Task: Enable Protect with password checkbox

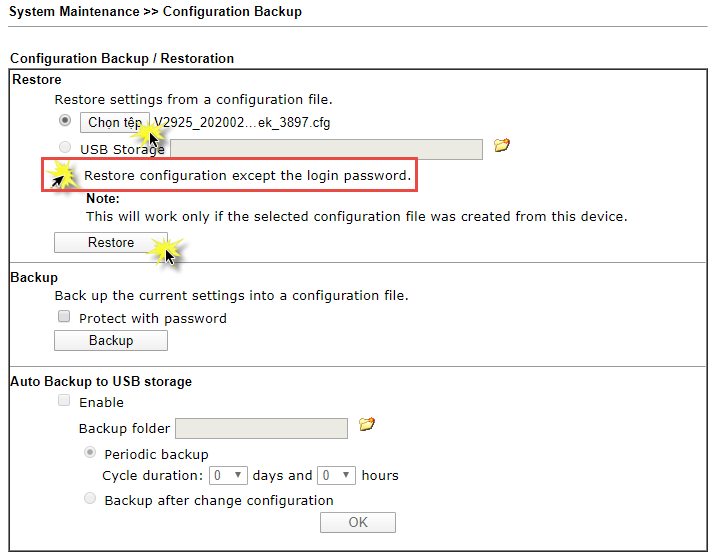Action: point(64,316)
